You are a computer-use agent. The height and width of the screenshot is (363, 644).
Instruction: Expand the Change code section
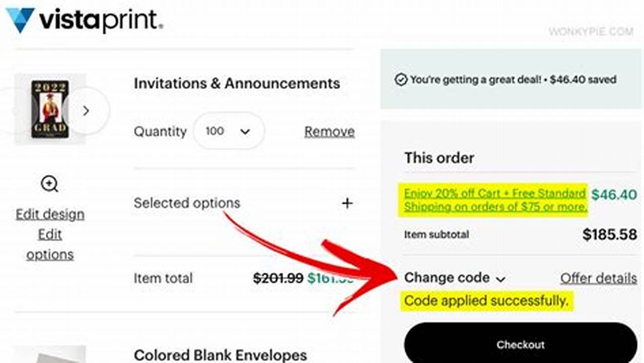[x=447, y=278]
